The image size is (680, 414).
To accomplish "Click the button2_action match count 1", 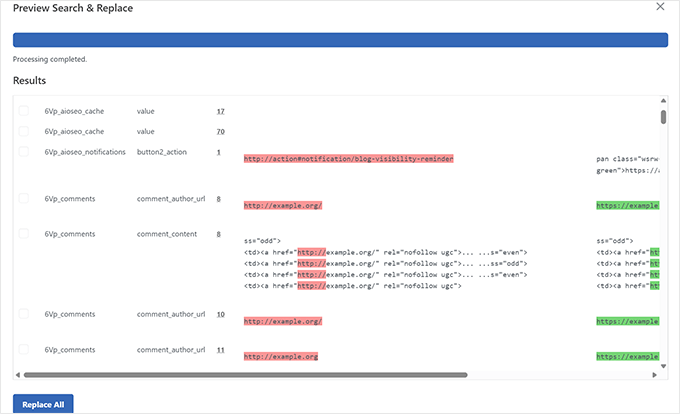I will click(x=218, y=152).
